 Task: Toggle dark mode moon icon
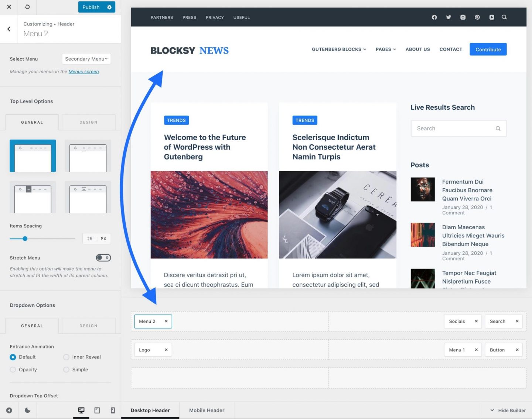(x=27, y=410)
